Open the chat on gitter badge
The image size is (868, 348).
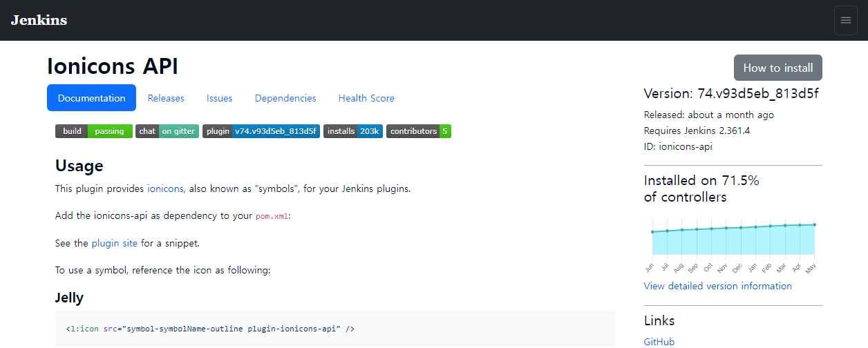pos(167,131)
